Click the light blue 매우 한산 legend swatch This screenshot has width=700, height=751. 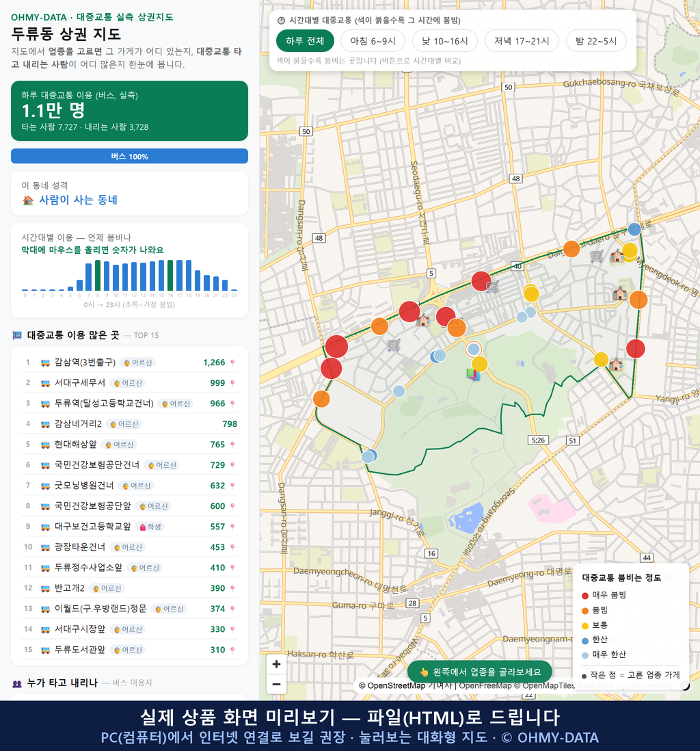tap(584, 655)
